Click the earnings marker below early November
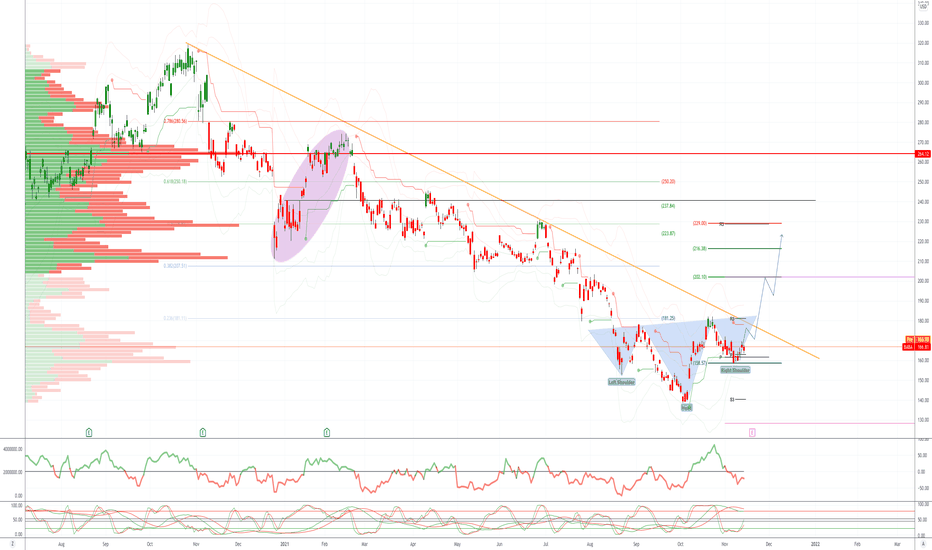The height and width of the screenshot is (550, 932). click(x=203, y=433)
